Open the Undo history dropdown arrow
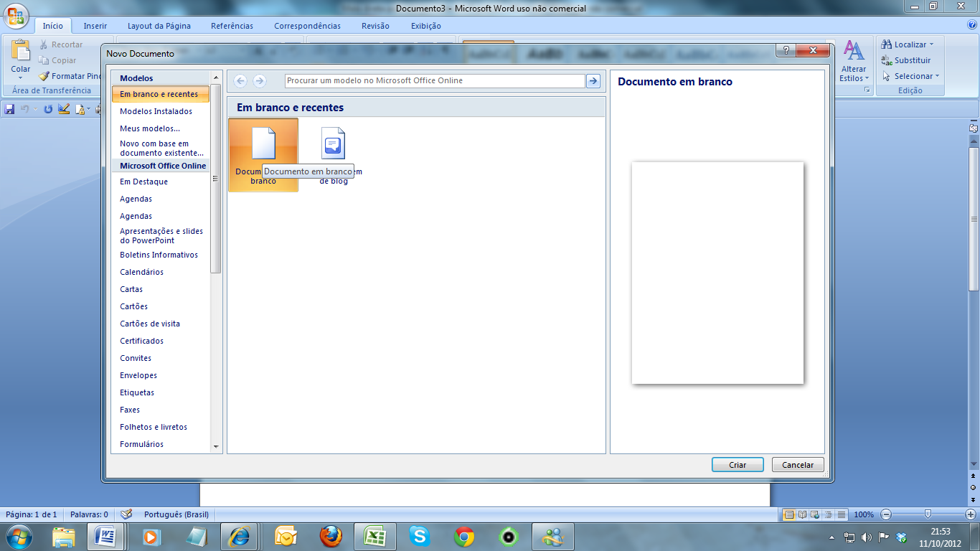 (x=35, y=109)
